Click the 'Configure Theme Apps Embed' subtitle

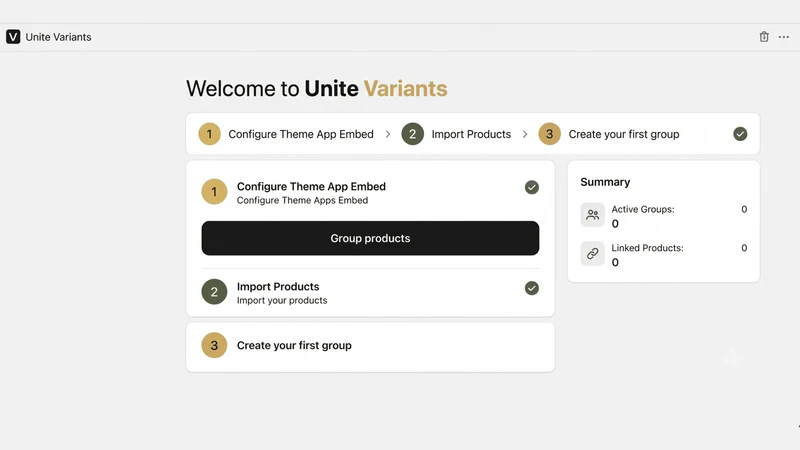coord(302,201)
